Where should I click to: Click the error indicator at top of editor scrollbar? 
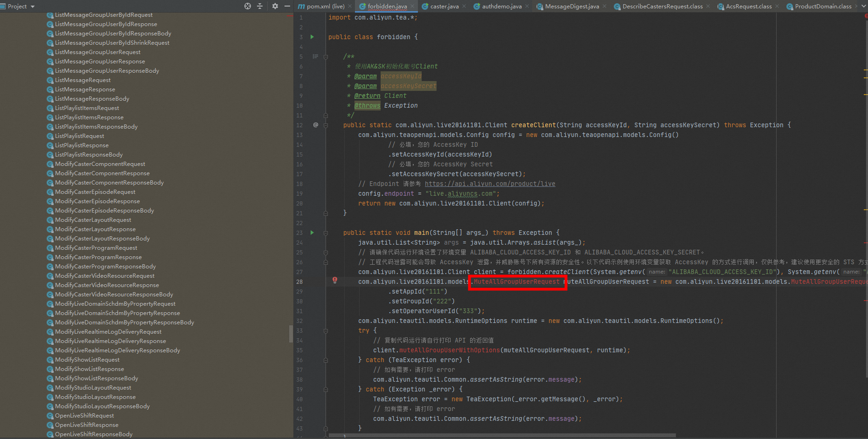[x=866, y=16]
